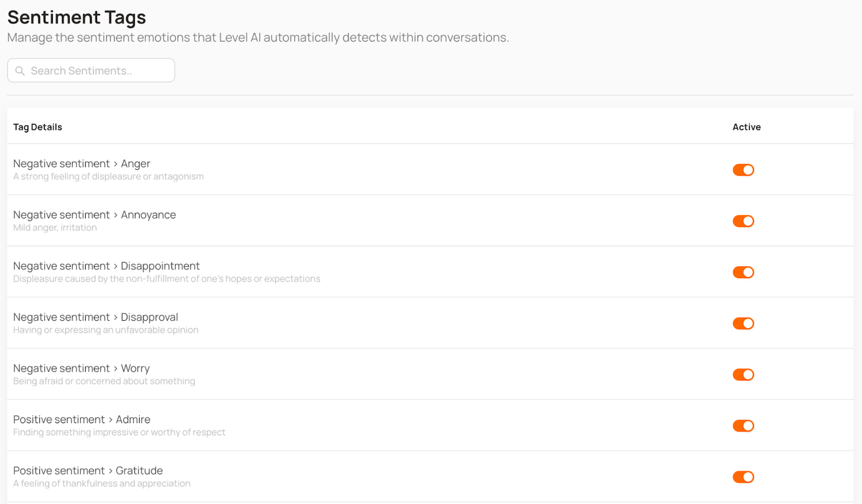The image size is (862, 504).
Task: Toggle the Worry sentiment switch
Action: coord(743,375)
